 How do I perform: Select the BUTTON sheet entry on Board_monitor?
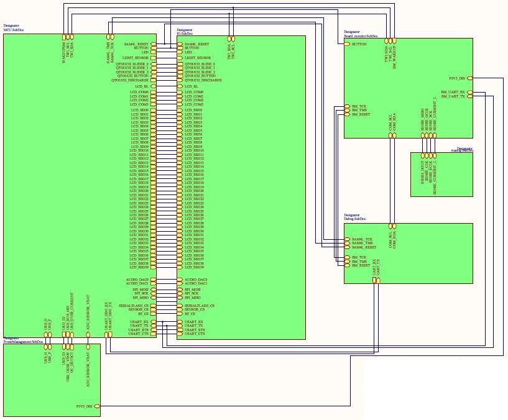tap(347, 44)
